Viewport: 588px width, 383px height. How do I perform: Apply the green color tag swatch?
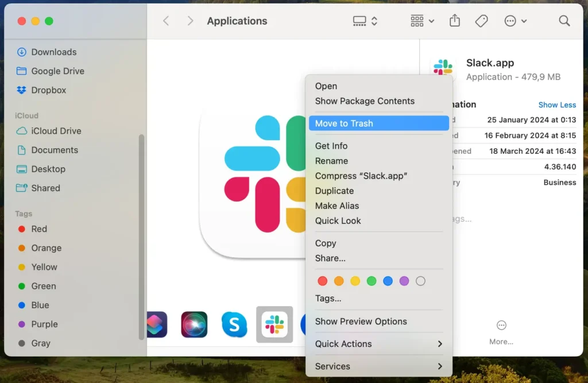372,281
